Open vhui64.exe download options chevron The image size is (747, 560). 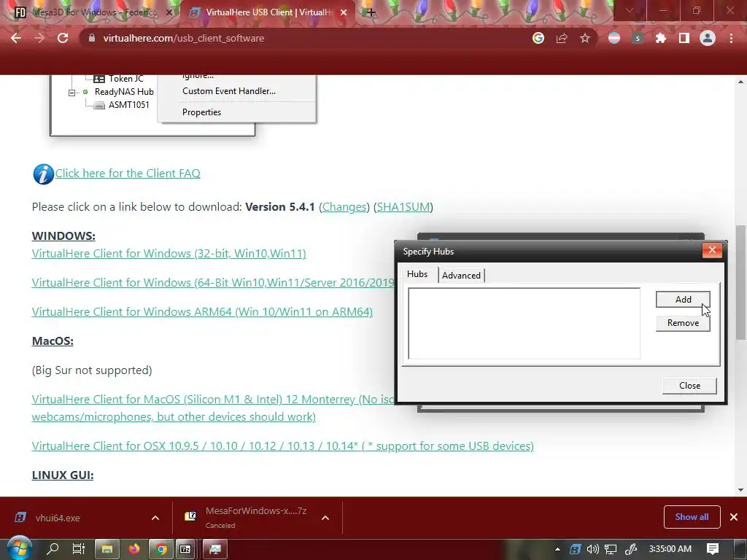pos(155,518)
